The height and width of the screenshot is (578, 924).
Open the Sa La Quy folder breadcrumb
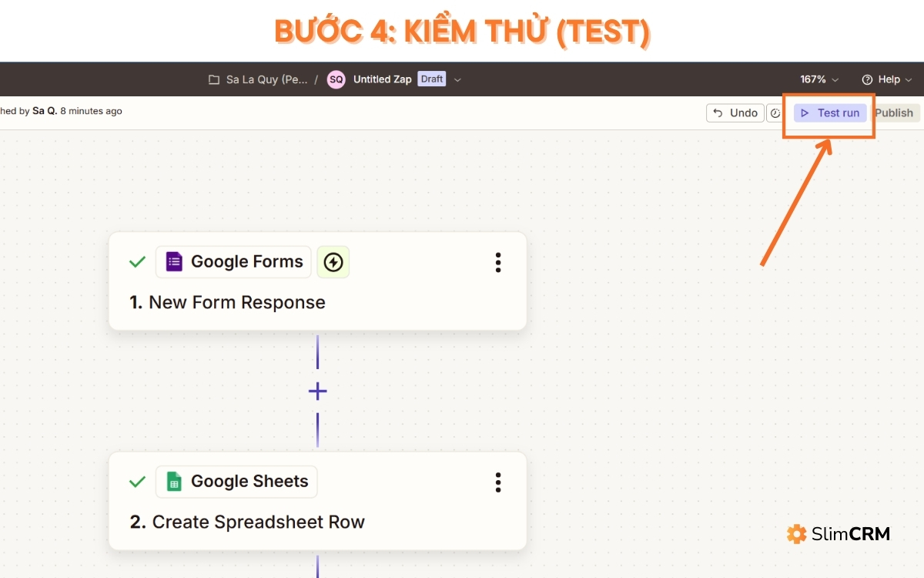pyautogui.click(x=266, y=79)
